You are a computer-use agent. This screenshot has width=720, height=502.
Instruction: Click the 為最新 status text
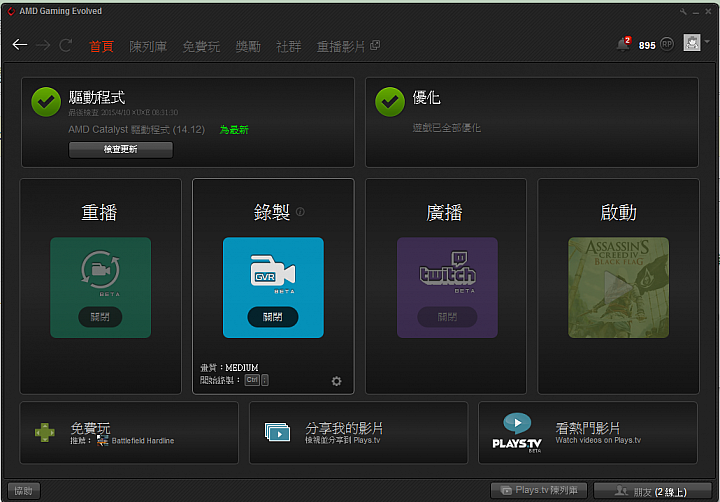(234, 130)
